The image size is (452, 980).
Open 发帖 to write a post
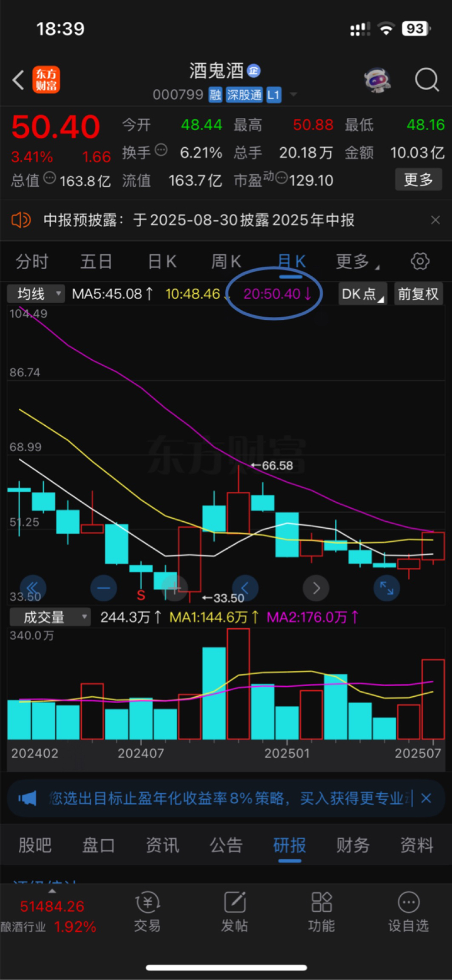234,912
